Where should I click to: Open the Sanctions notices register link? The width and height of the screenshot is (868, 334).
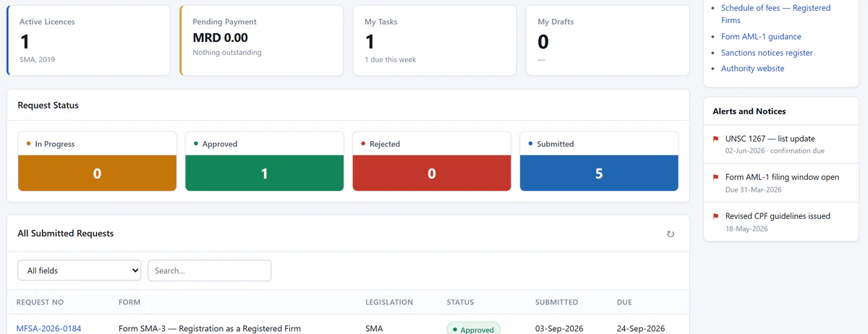coord(767,53)
